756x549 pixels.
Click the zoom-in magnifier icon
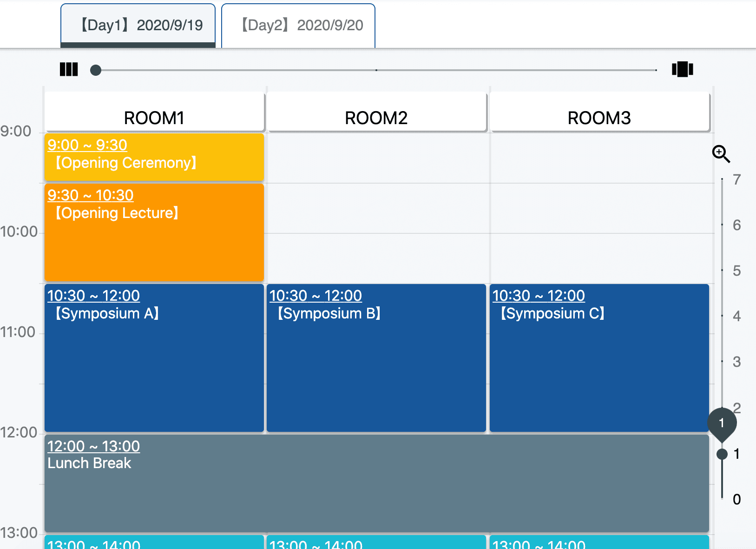click(x=721, y=153)
